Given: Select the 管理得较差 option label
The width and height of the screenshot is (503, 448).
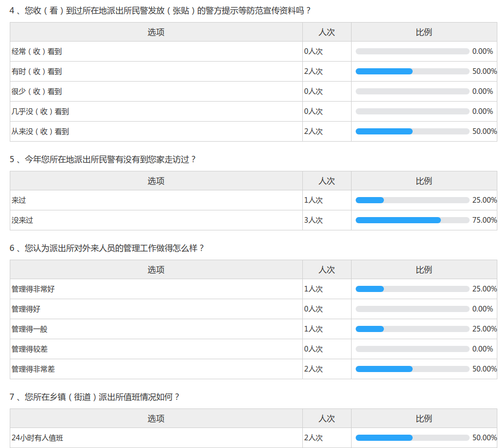Looking at the screenshot, I should [x=30, y=349].
